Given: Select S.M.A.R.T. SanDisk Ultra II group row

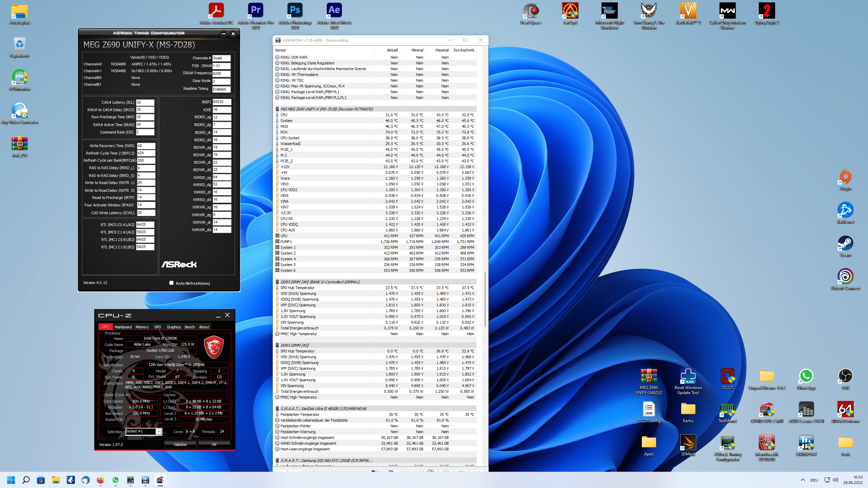Looking at the screenshot, I should click(375, 409).
